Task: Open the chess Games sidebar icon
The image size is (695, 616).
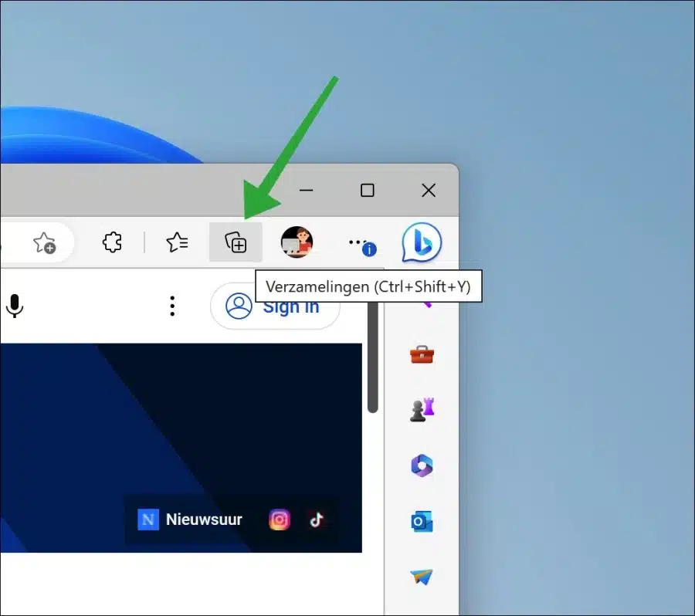Action: (x=422, y=409)
